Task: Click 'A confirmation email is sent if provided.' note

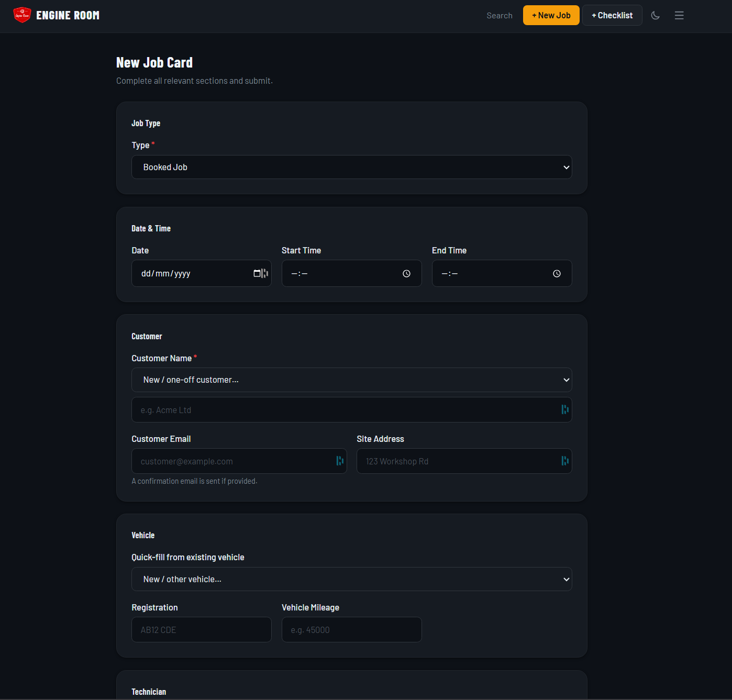Action: click(194, 481)
